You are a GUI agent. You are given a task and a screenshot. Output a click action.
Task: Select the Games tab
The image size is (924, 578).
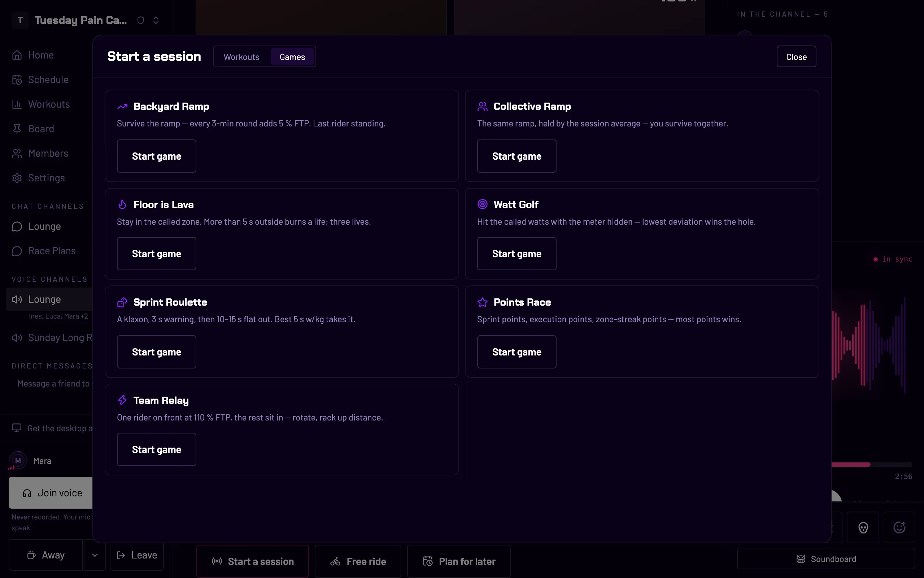point(292,57)
